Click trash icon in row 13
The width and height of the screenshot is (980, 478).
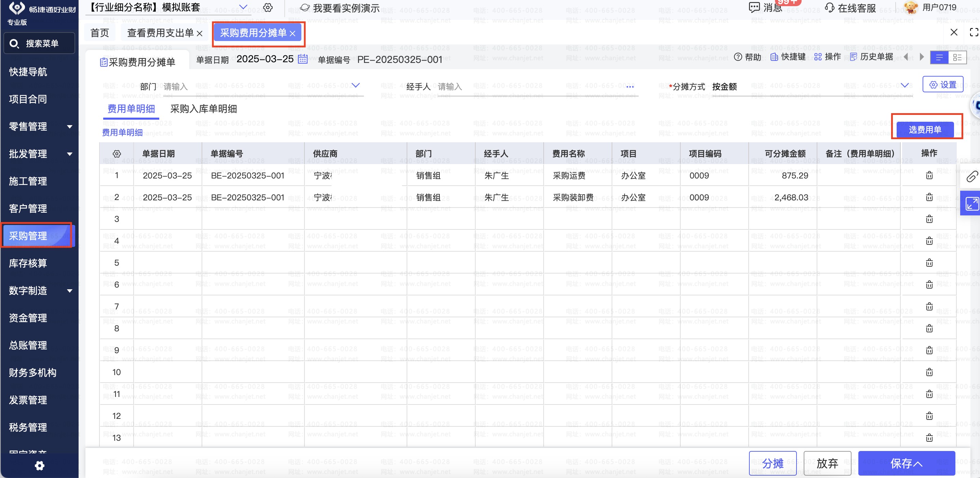tap(929, 438)
